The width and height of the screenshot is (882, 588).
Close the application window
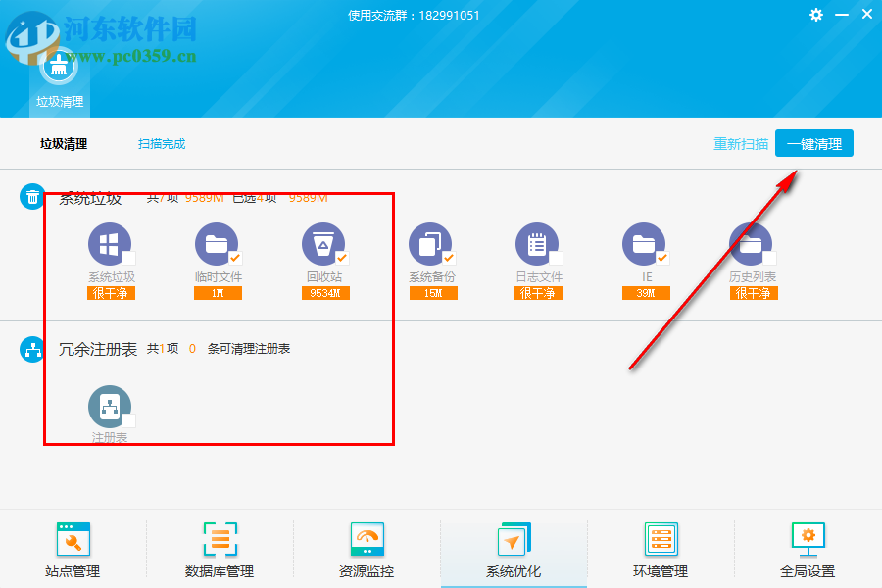867,15
